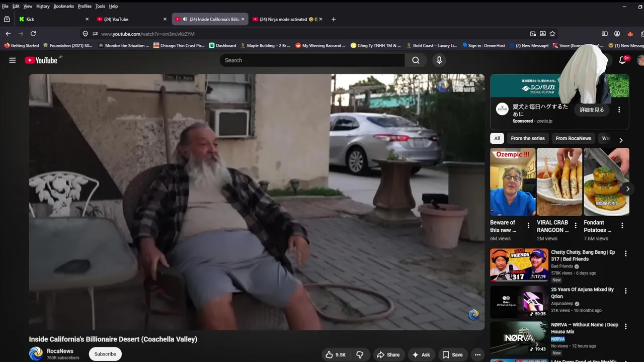Screen dimensions: 644x362
Task: Open a new tab with plus icon
Action: (x=334, y=19)
